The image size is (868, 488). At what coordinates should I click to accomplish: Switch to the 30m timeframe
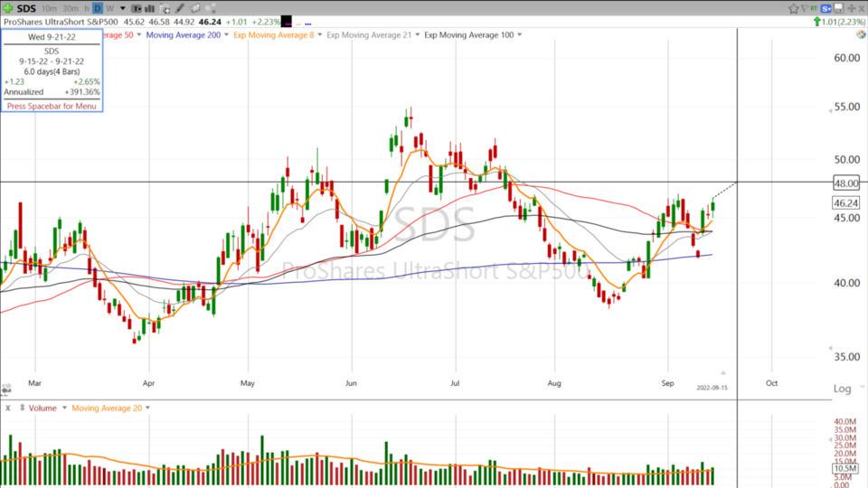71,8
